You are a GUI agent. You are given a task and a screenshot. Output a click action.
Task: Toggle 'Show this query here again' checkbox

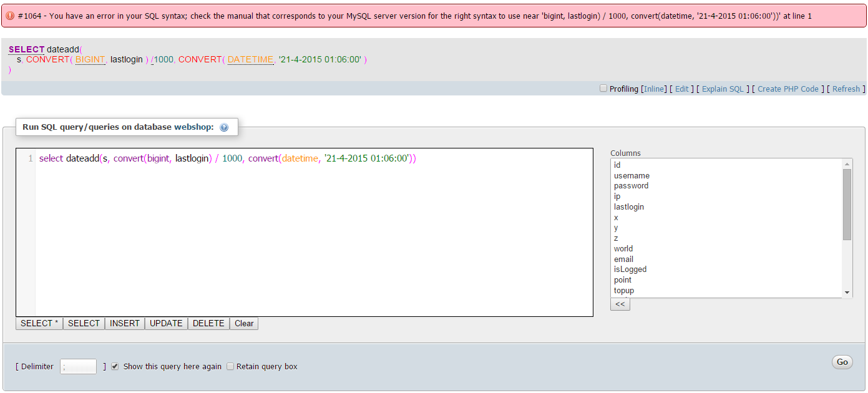point(115,366)
